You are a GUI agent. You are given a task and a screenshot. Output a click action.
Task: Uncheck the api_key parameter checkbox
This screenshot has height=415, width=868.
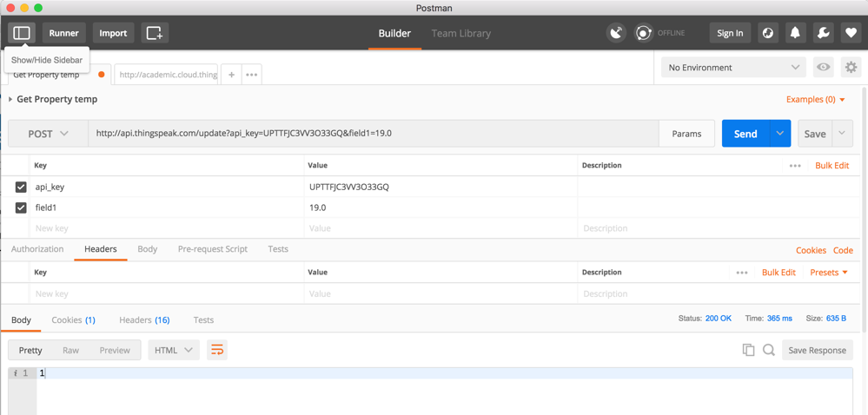pyautogui.click(x=21, y=187)
